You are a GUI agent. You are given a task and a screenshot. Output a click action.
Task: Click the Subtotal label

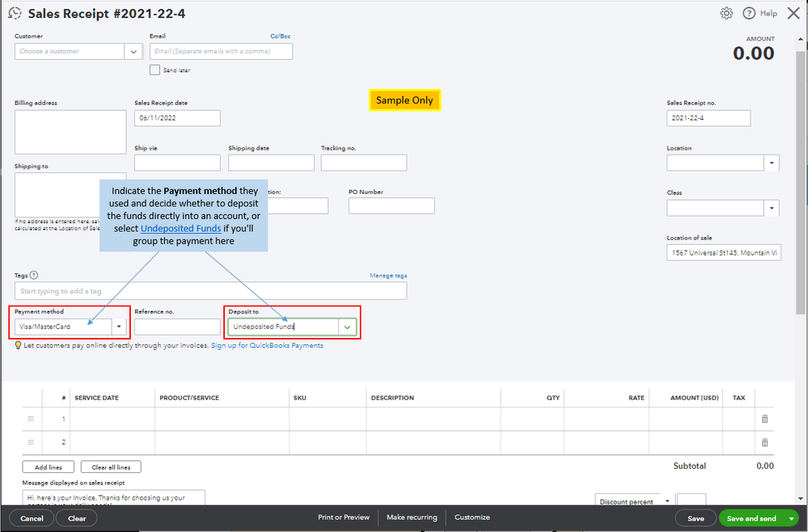pyautogui.click(x=689, y=466)
